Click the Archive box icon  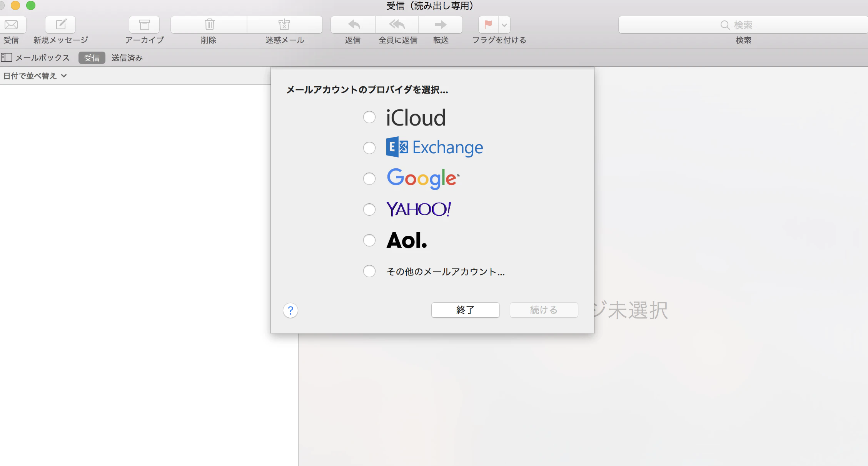(144, 25)
